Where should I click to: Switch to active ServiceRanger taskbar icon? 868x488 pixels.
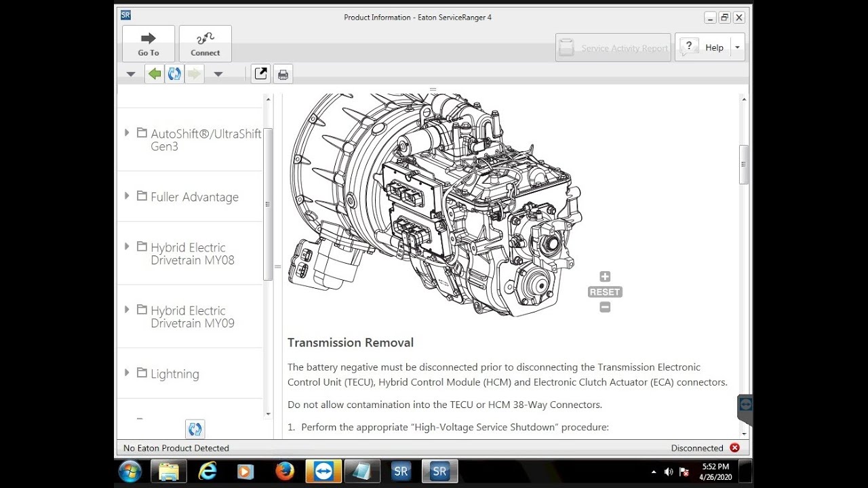(439, 472)
